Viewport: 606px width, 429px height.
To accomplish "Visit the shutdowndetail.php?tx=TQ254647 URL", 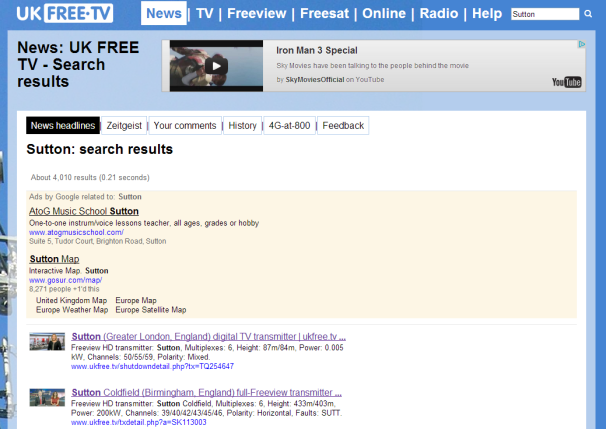I will 152,366.
